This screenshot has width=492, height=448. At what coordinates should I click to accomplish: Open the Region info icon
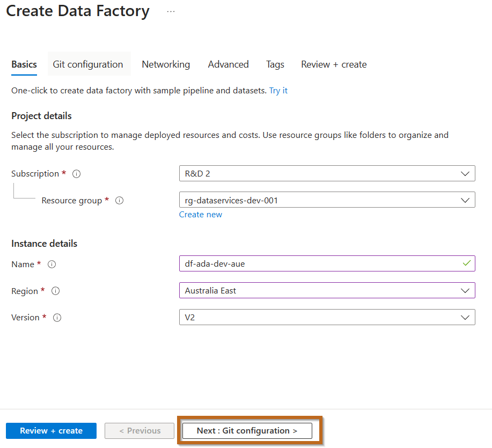[56, 291]
